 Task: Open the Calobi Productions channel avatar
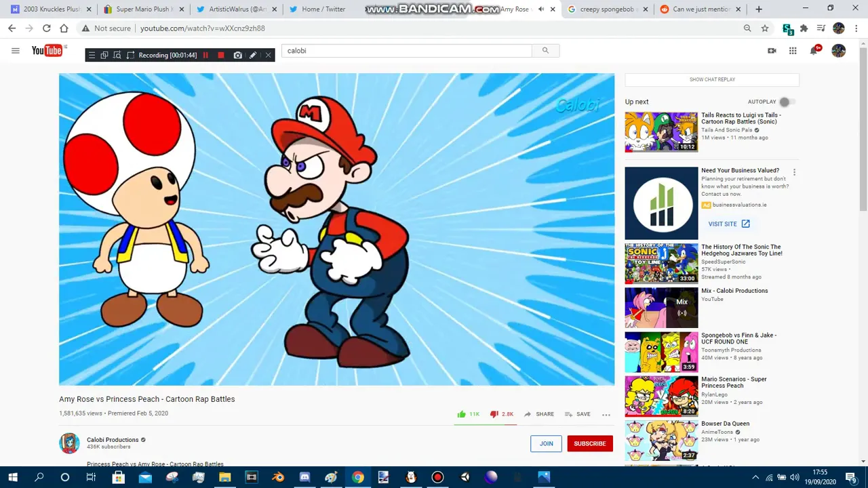[x=69, y=443]
